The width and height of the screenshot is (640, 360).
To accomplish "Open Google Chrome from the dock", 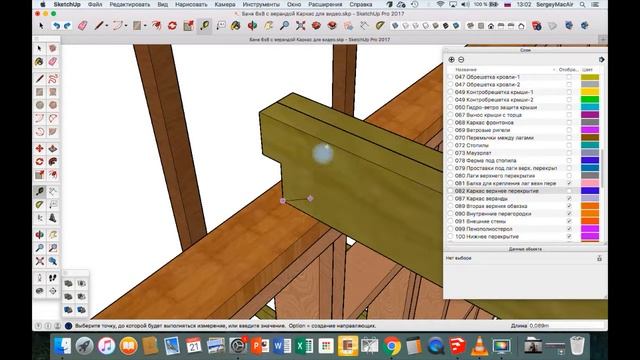I will tap(391, 346).
